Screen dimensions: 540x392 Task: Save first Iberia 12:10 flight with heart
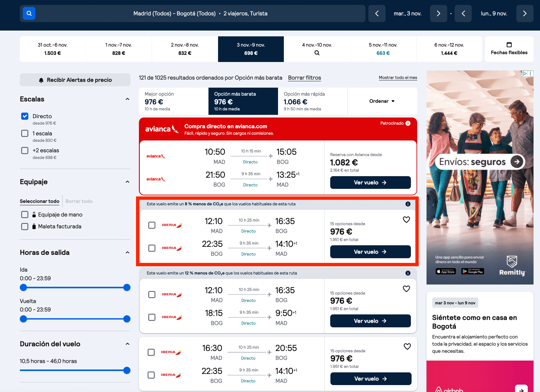(x=406, y=220)
